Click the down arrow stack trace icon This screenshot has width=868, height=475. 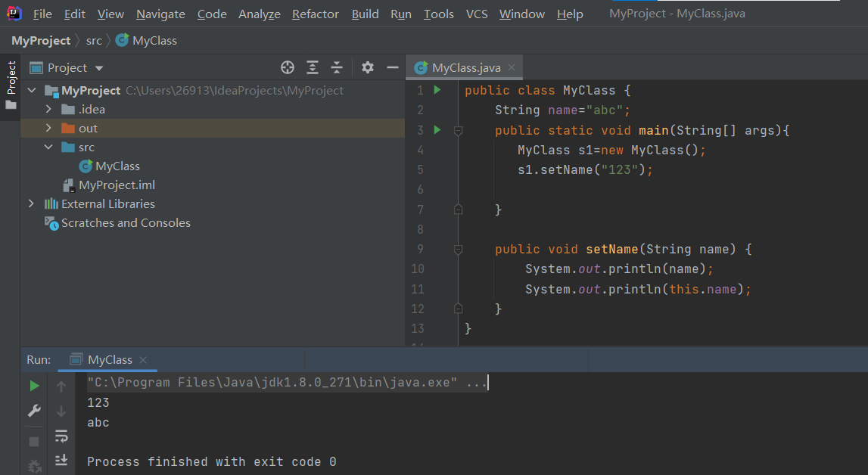coord(61,411)
